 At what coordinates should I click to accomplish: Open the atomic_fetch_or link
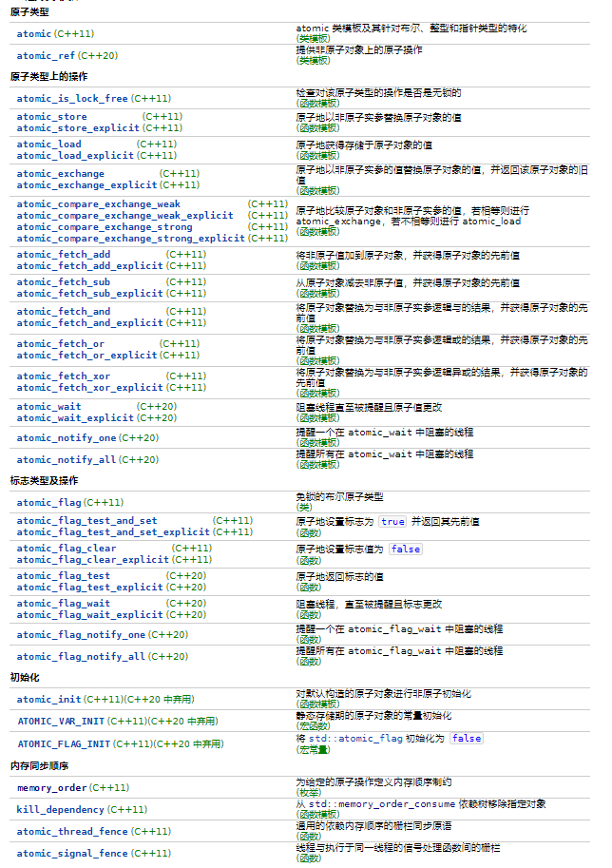[60, 344]
